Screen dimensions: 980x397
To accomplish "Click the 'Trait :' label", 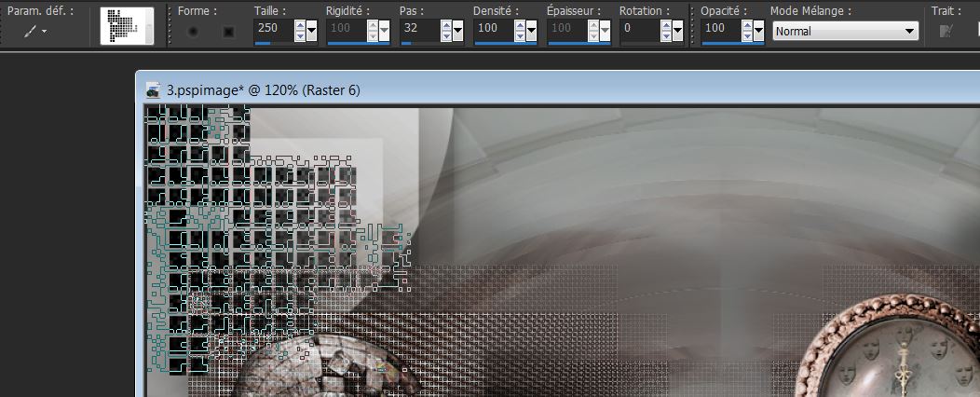I will (x=946, y=10).
